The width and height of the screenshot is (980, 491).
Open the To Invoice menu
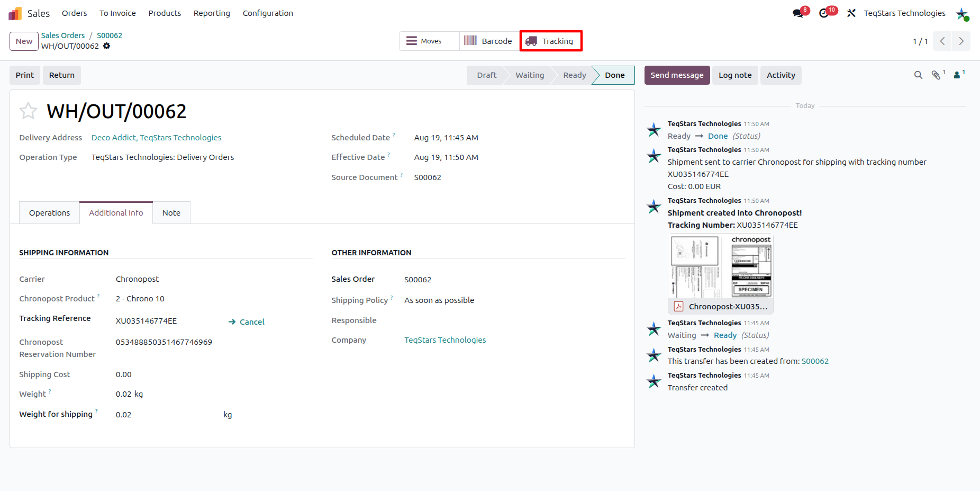(x=117, y=13)
